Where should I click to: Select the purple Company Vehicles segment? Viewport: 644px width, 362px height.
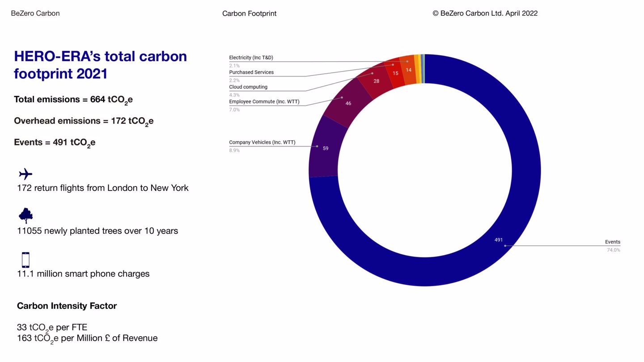[x=326, y=148]
